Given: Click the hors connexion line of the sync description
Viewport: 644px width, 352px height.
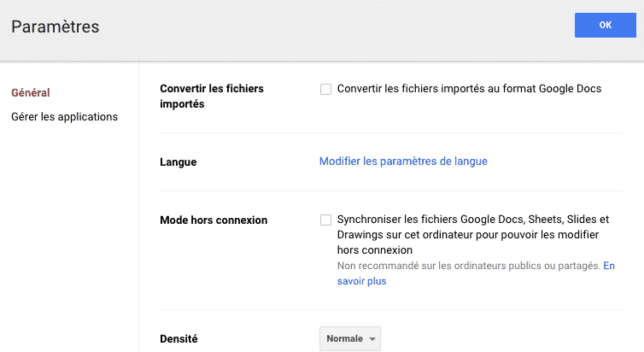Looking at the screenshot, I should (375, 250).
